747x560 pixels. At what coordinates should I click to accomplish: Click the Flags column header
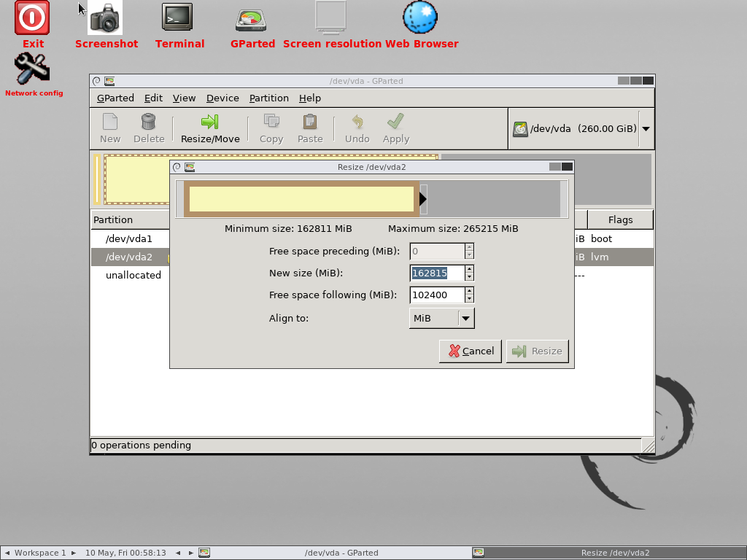[620, 219]
